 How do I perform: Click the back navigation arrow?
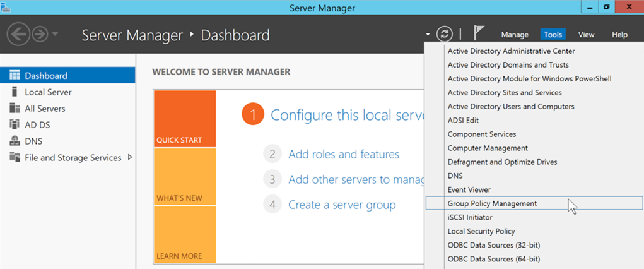coord(19,35)
